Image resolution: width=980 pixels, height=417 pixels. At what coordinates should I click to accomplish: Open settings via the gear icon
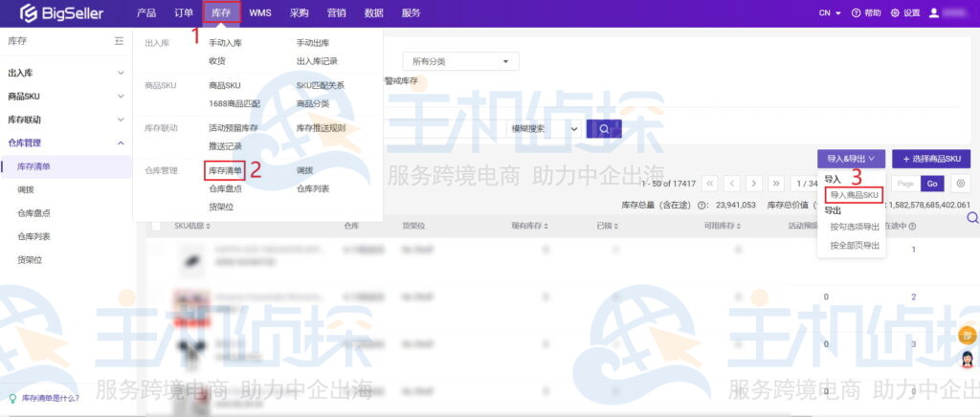click(x=895, y=13)
